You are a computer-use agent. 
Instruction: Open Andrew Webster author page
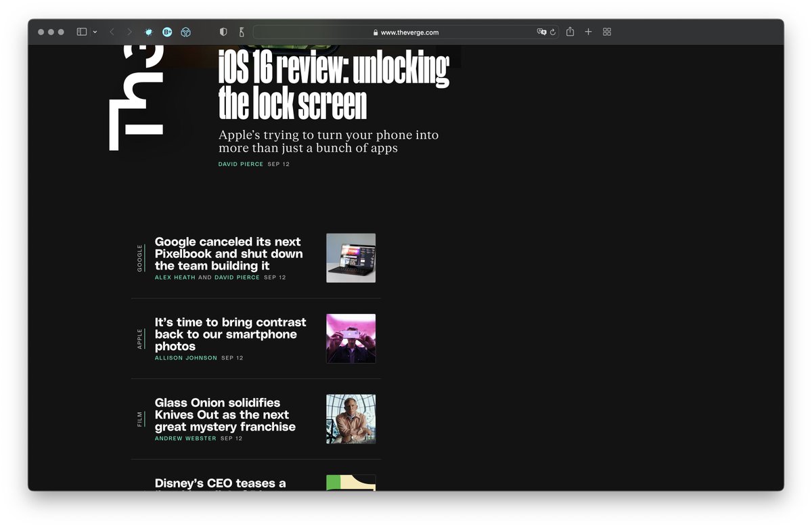[x=185, y=439]
